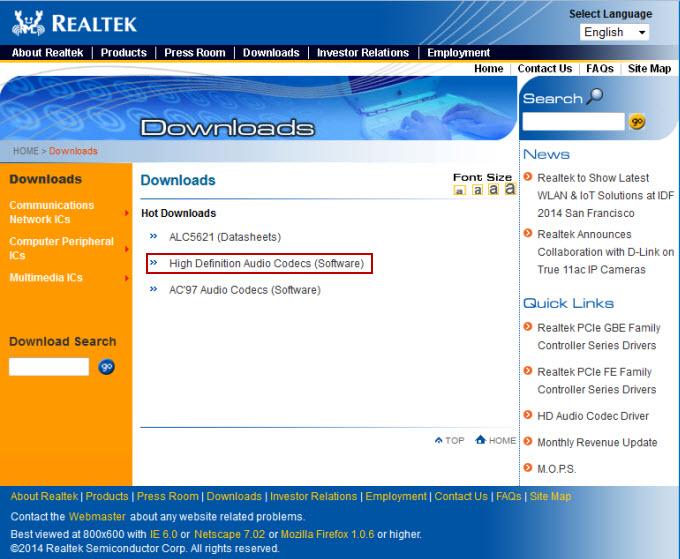Open Monthly Revenue Update quick link
This screenshot has width=680, height=559.
(597, 442)
